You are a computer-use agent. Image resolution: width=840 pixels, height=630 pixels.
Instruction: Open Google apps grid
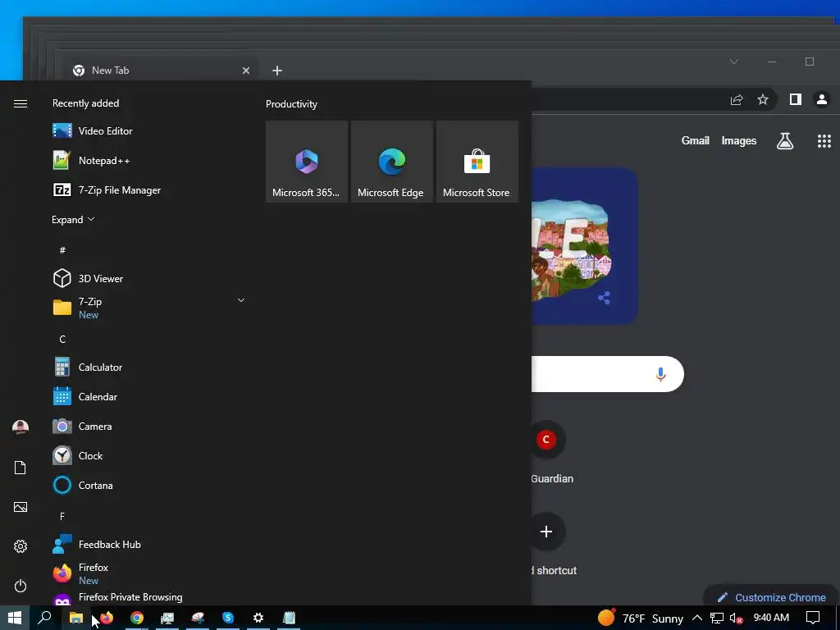tap(824, 141)
